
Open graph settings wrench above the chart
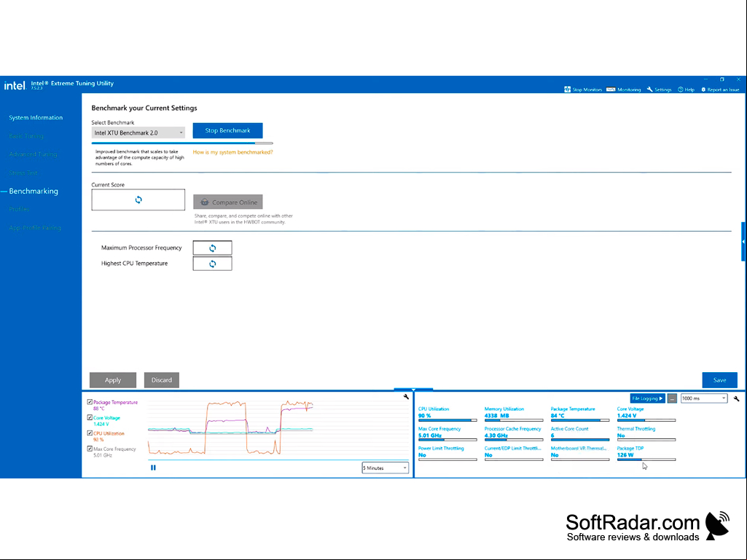click(x=406, y=397)
